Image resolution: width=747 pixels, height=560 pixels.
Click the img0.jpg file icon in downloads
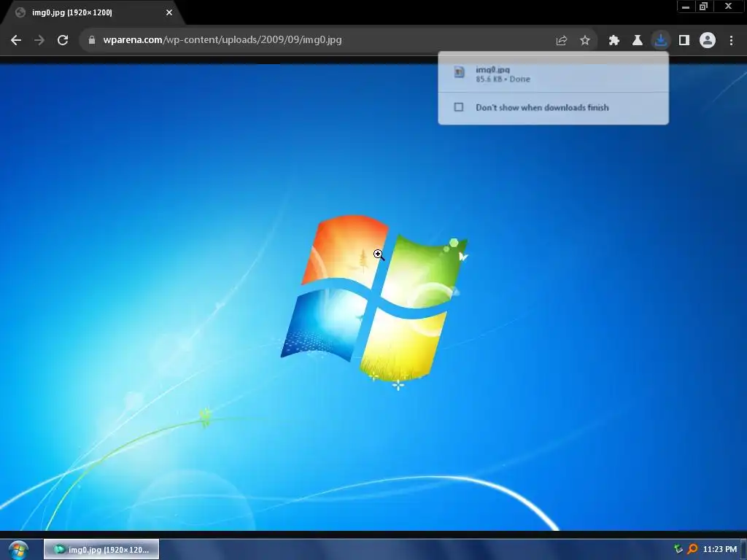[x=460, y=72]
